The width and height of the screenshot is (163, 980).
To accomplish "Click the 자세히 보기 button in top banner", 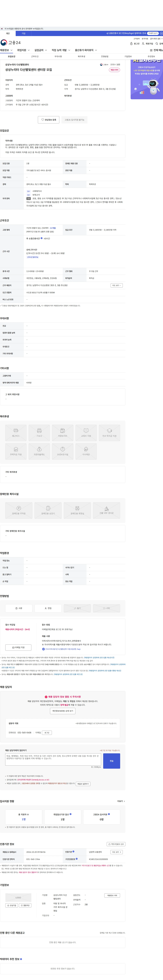I will pyautogui.click(x=153, y=33).
